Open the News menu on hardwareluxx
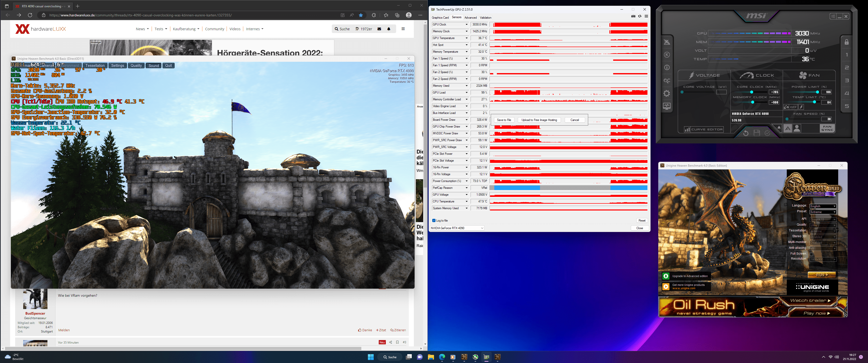This screenshot has width=868, height=363. [x=142, y=29]
